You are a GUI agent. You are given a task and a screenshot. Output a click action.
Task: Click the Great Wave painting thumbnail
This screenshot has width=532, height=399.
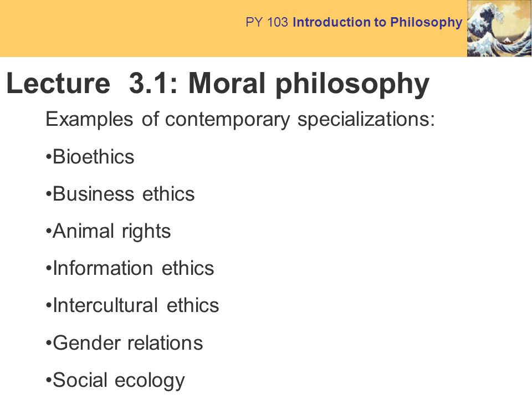tap(499, 28)
